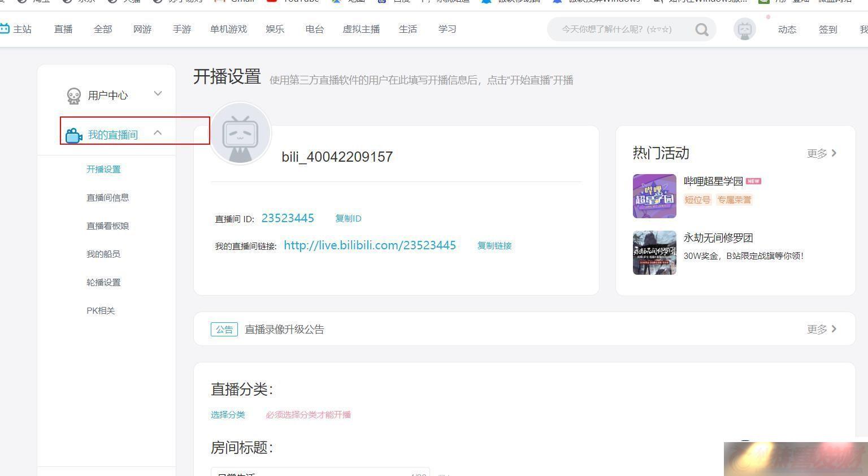Image resolution: width=868 pixels, height=476 pixels.
Task: Click the search magnifier icon
Action: click(x=702, y=29)
